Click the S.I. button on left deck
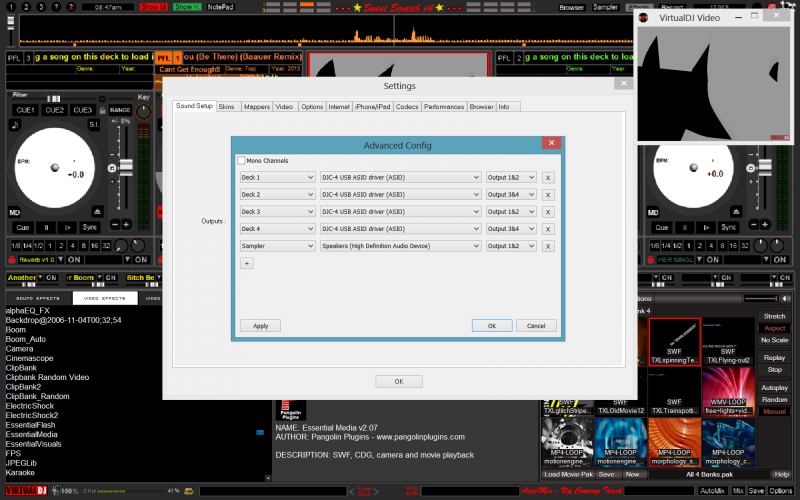This screenshot has width=800, height=500. tap(94, 124)
